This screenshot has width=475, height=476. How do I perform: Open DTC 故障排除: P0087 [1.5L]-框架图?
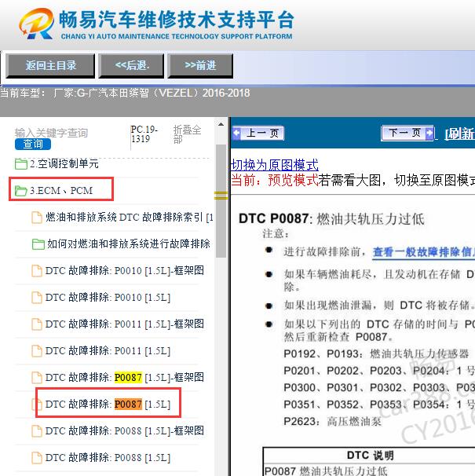click(x=124, y=377)
